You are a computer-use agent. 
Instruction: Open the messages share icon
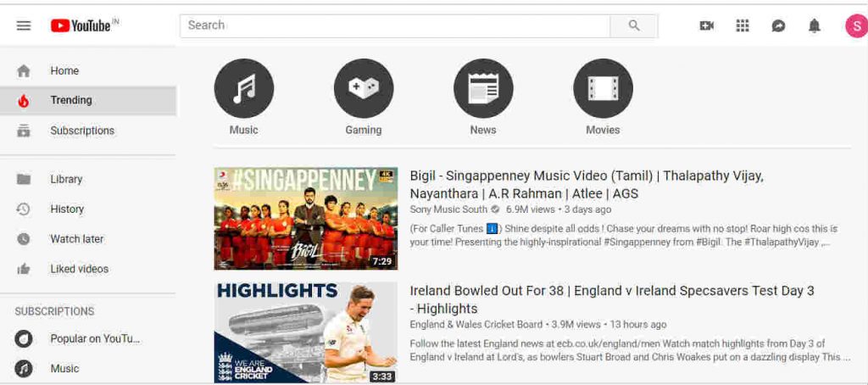[x=778, y=25]
